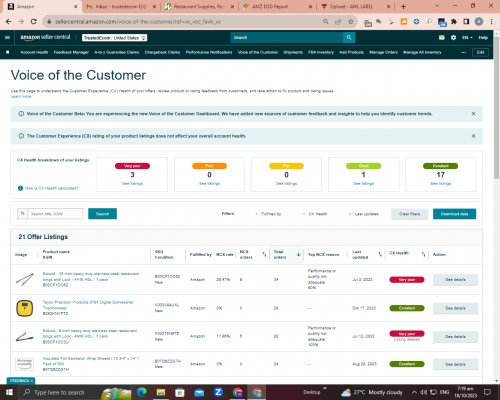Open the Help link in the header
This screenshot has height=400, width=500.
click(x=483, y=37)
